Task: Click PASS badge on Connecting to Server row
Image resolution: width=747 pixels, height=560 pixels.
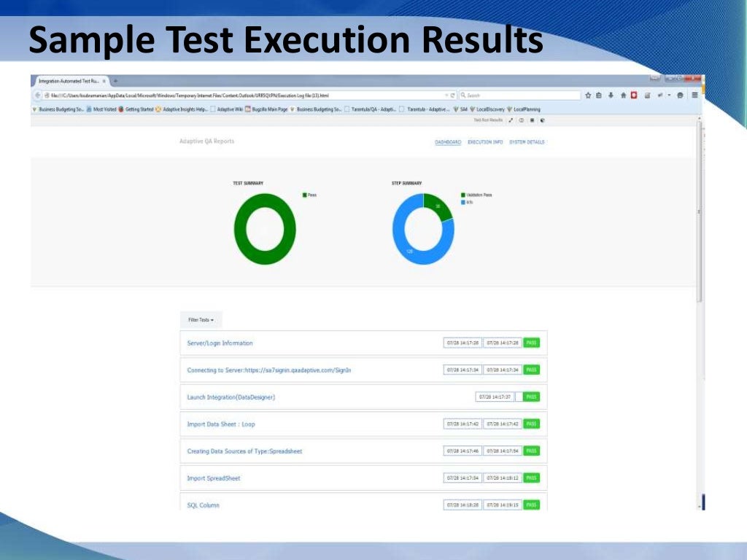Action: tap(532, 370)
